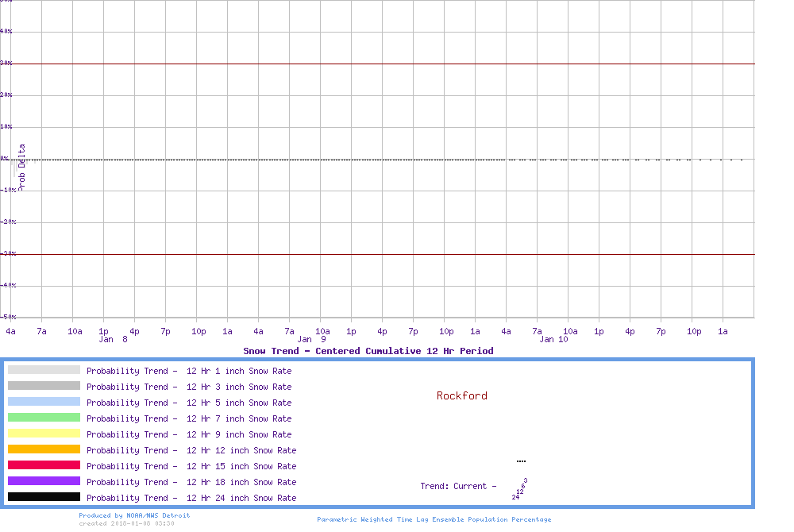
Task: Select the Jan 9 date label
Action: pyautogui.click(x=311, y=339)
